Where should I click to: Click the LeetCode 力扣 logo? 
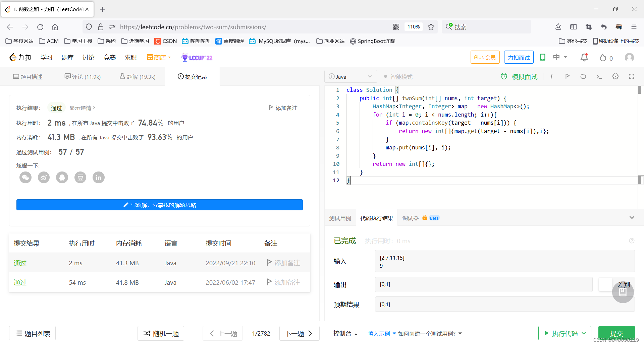(x=20, y=57)
